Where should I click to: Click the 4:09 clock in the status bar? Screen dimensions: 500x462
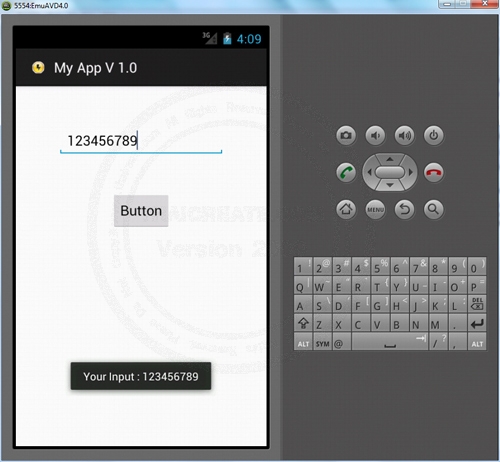coord(249,39)
